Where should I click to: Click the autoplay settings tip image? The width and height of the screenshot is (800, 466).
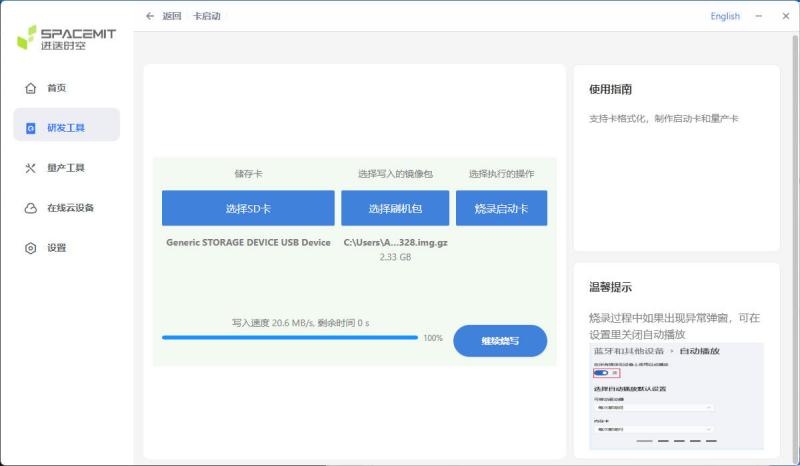coord(677,396)
